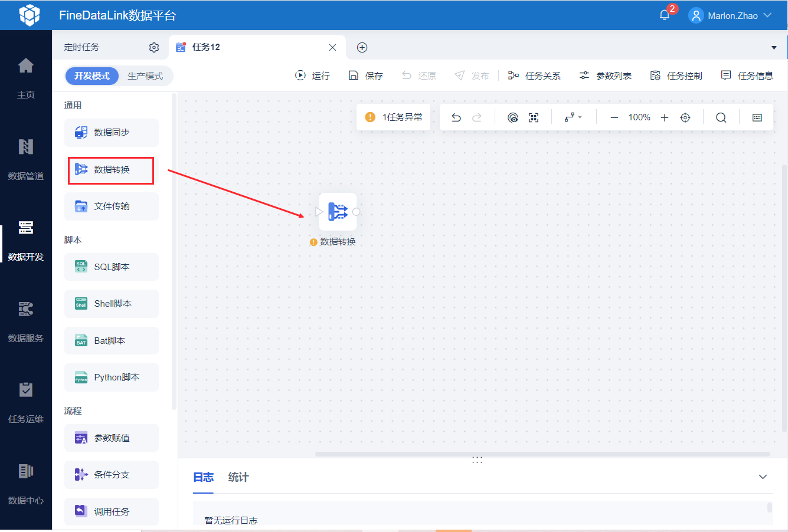
Task: Click the undo icon on canvas toolbar
Action: [x=456, y=117]
